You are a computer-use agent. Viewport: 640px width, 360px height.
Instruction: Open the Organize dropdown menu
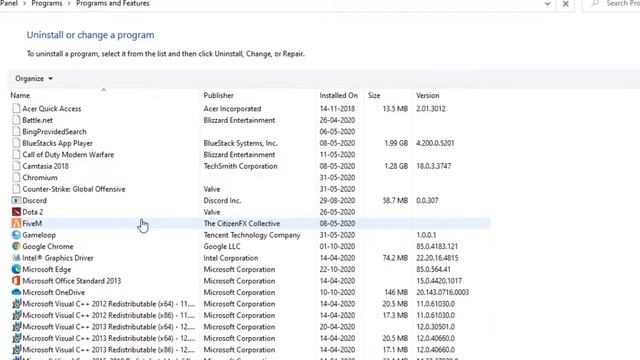tap(34, 78)
